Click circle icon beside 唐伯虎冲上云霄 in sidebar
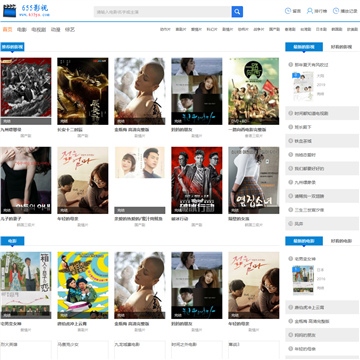360x360 pixels. (291, 307)
